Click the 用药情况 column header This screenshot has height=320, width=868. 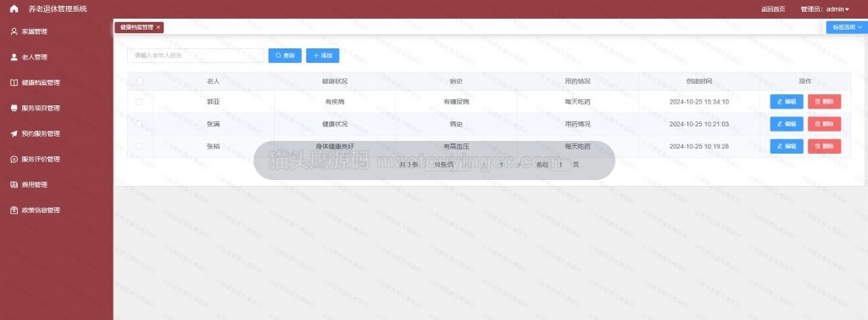click(577, 81)
